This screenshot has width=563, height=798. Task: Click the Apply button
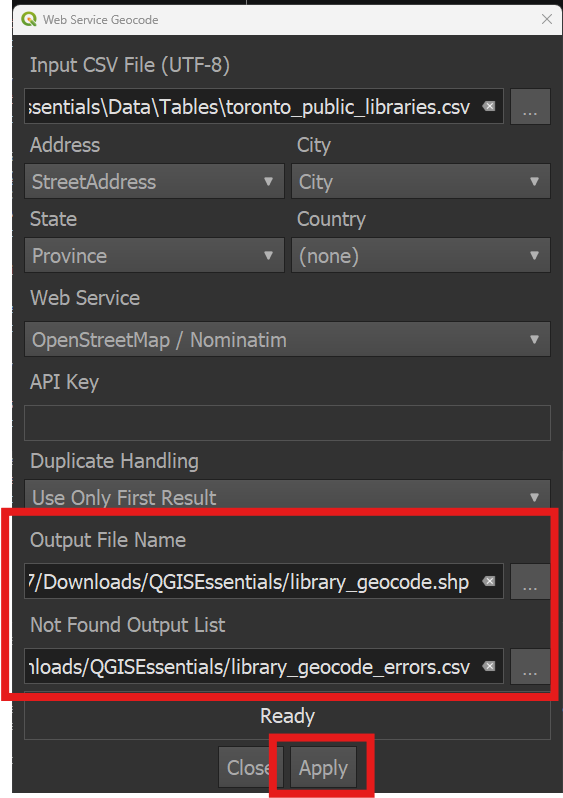323,767
